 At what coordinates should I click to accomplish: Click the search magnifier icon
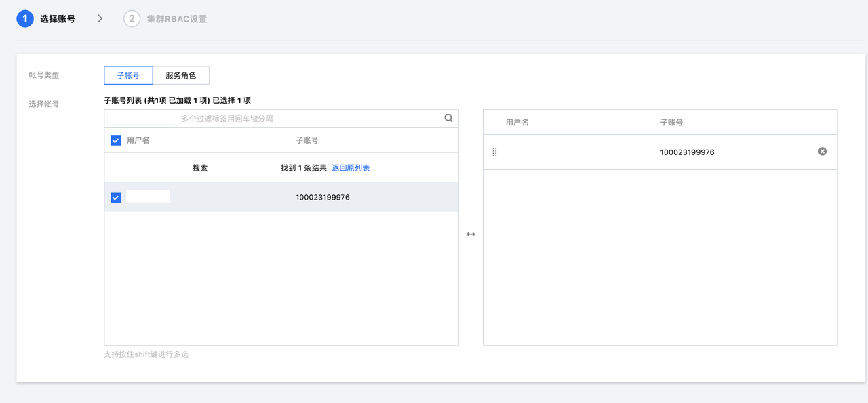(x=448, y=118)
